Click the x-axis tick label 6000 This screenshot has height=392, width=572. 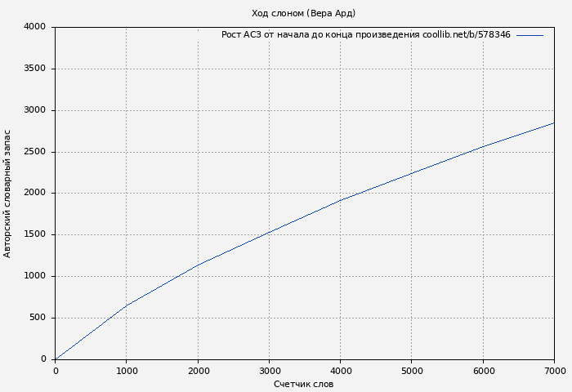click(x=483, y=371)
